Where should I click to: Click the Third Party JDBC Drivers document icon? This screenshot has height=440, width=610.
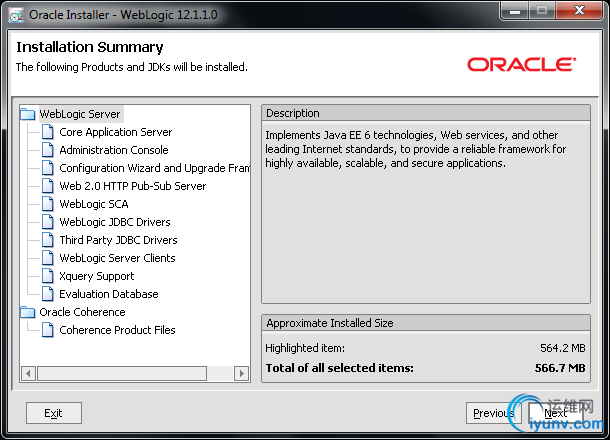[x=48, y=240]
